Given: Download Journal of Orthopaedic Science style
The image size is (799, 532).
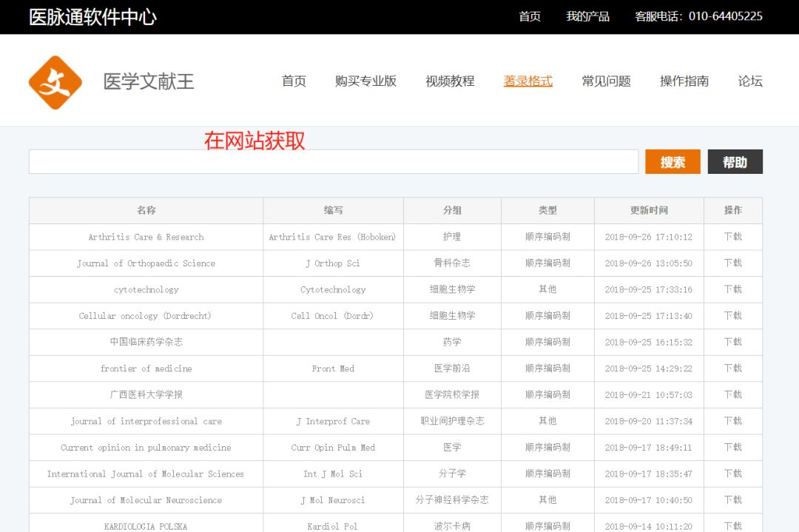Looking at the screenshot, I should click(x=733, y=263).
